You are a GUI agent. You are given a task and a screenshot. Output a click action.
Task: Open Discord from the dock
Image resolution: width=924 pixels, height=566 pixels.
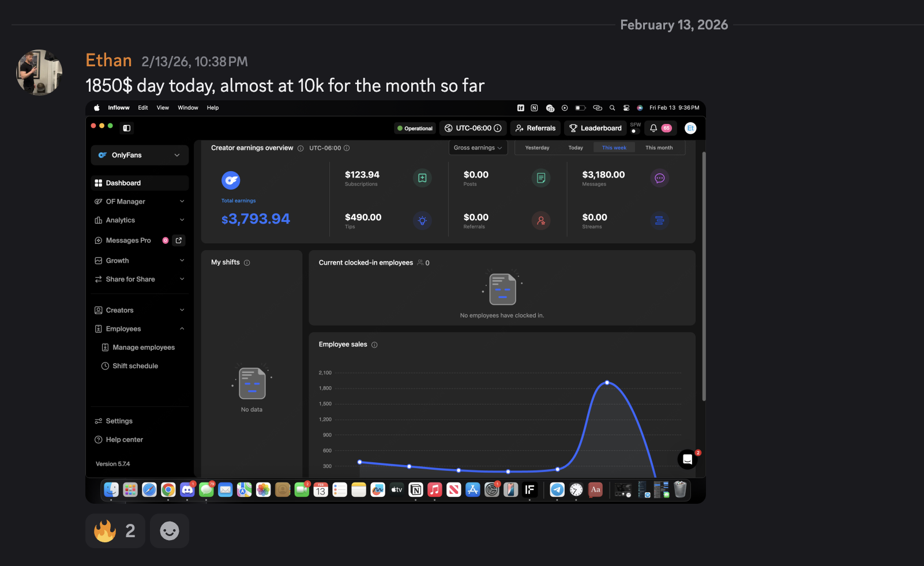(187, 490)
